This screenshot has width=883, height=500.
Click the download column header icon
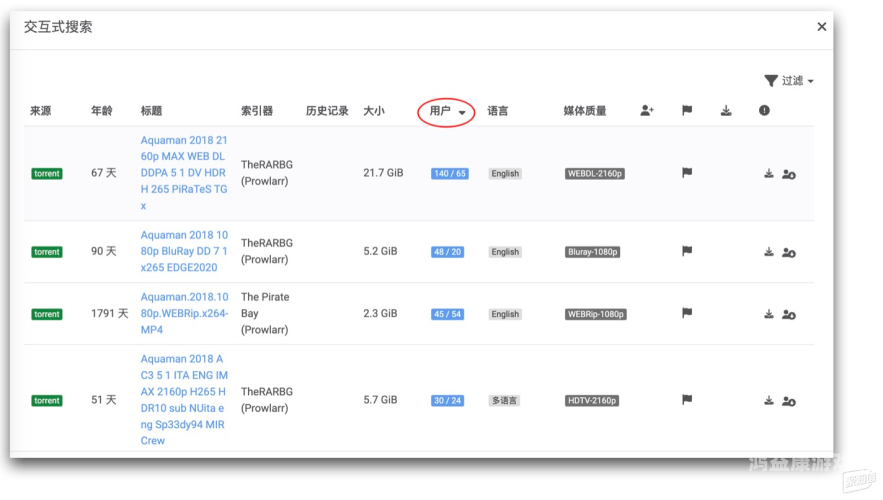click(726, 111)
